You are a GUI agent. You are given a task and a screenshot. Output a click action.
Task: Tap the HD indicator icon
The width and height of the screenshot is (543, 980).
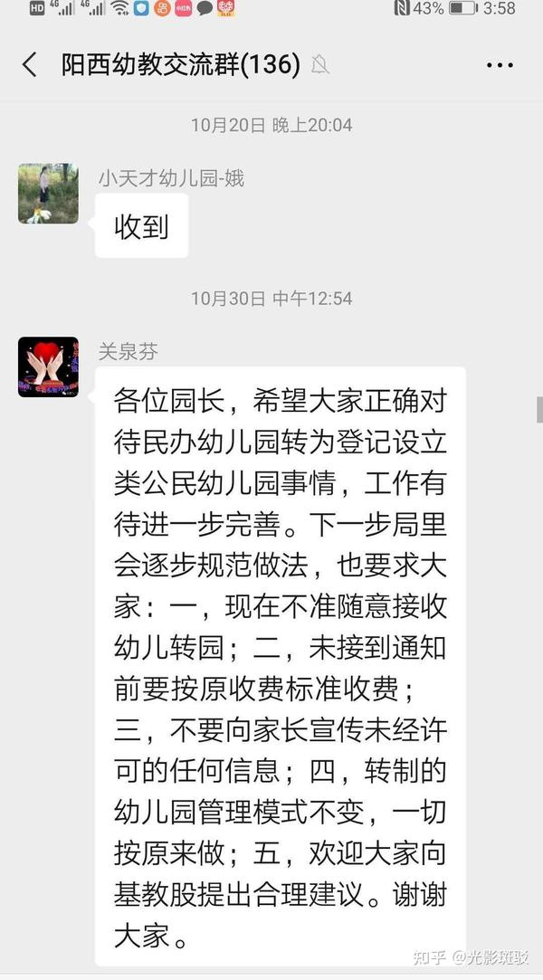point(37,8)
